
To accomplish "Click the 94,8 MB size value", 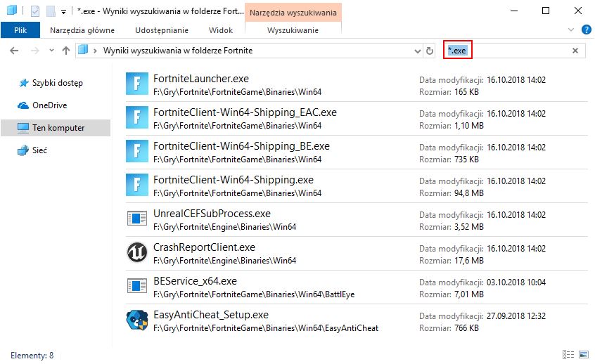I will coord(468,193).
